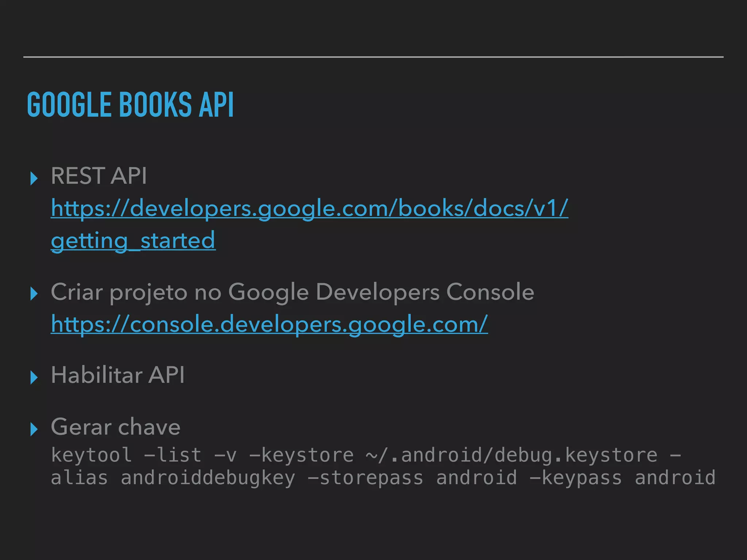Click the Habilitar API bullet text
This screenshot has width=747, height=560.
pyautogui.click(x=118, y=375)
